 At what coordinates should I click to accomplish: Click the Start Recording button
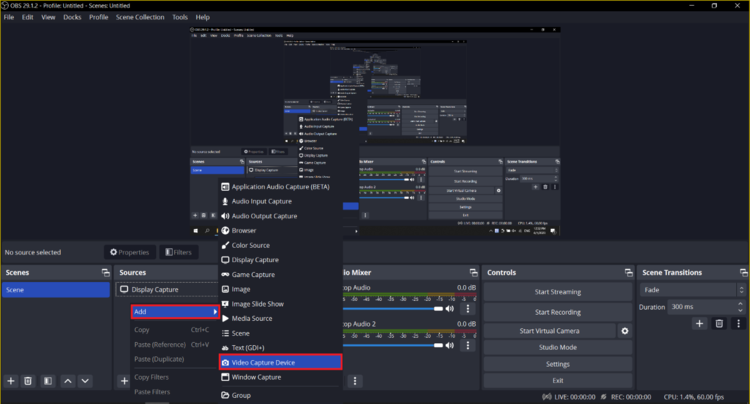tap(558, 312)
